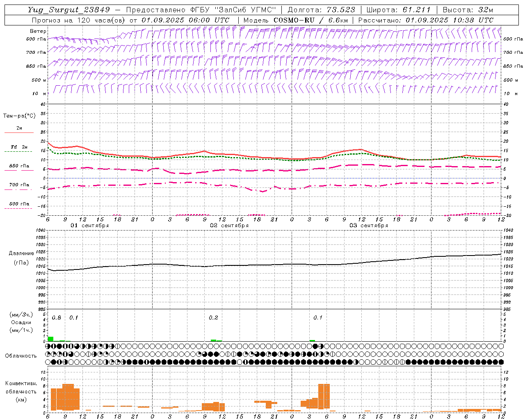Click "850 гПа" label in temperature legend

click(x=19, y=166)
